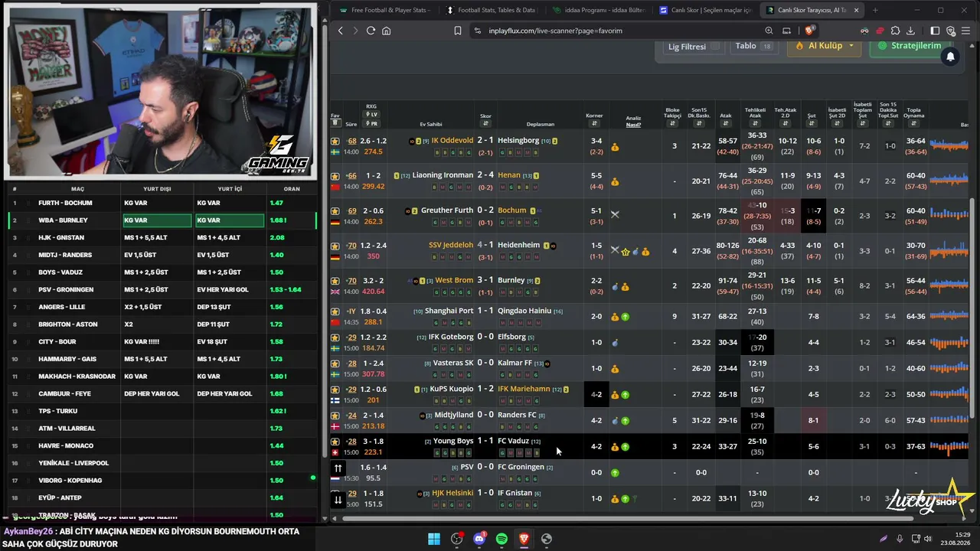Image resolution: width=980 pixels, height=551 pixels.
Task: Reload the inplayflux page
Action: click(371, 31)
